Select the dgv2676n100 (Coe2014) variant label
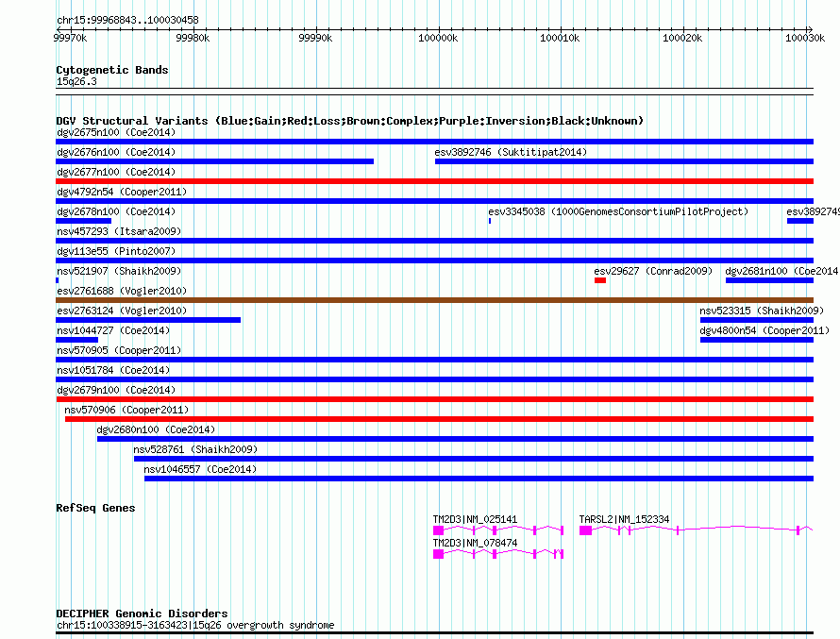Image resolution: width=840 pixels, height=639 pixels. click(116, 152)
